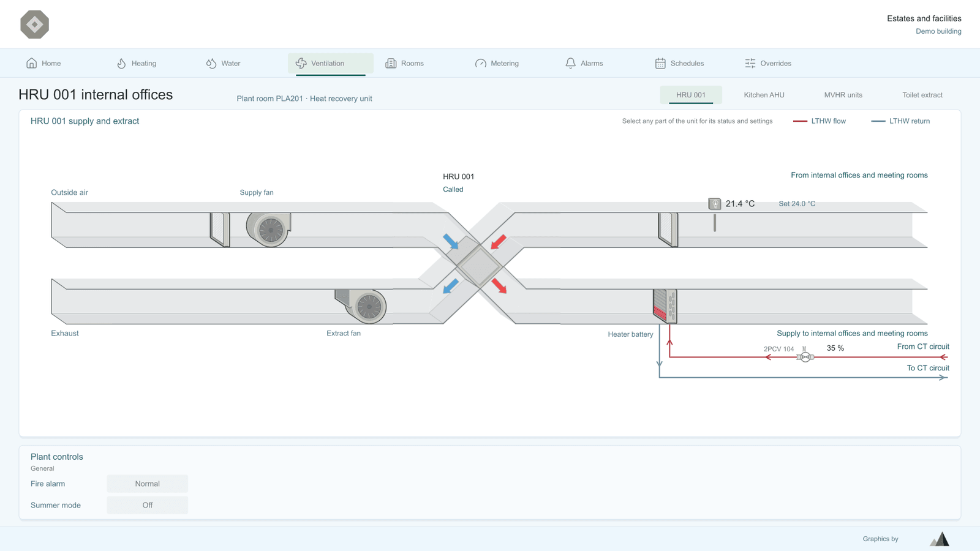Select the outside air filter in the supply duct
Image resolution: width=980 pixels, height=551 pixels.
[220, 230]
